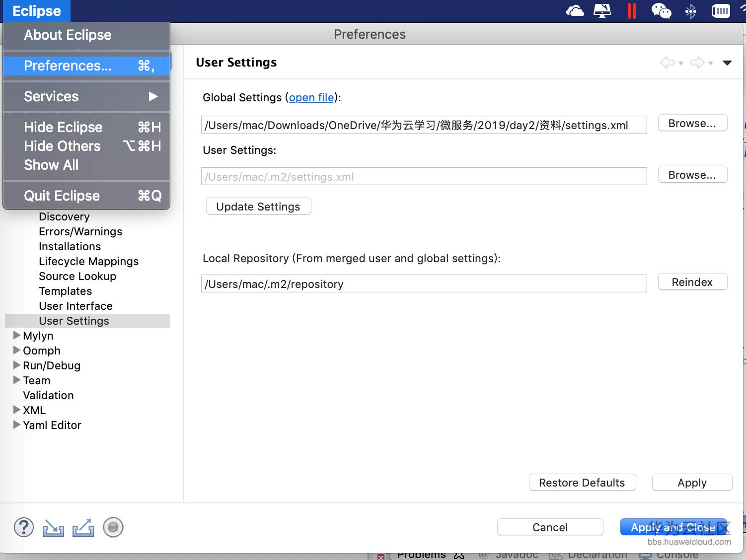Click the Apply button
This screenshot has width=746, height=560.
click(x=692, y=483)
